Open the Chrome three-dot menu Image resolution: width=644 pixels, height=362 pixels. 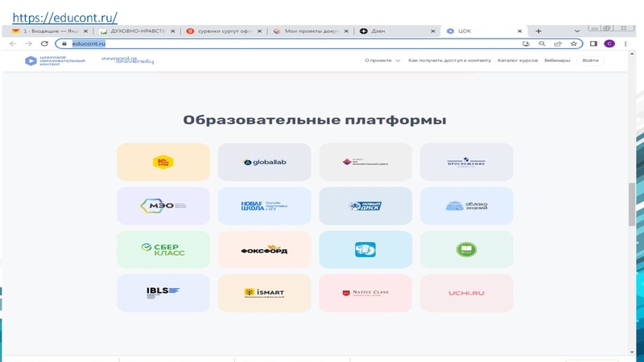tap(625, 43)
